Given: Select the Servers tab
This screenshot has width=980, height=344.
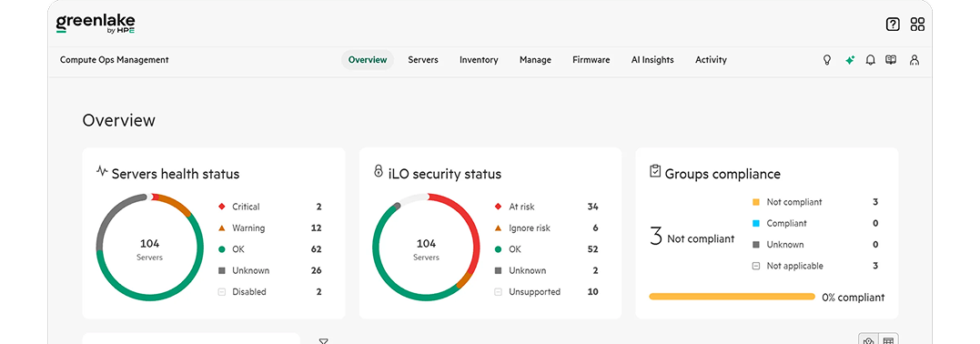Looking at the screenshot, I should coord(423,60).
